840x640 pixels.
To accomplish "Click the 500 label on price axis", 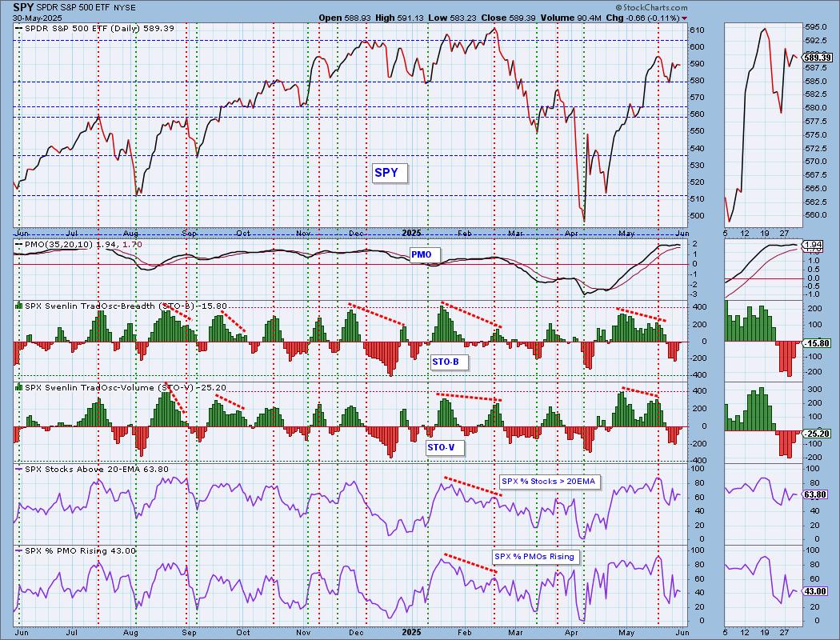I will pyautogui.click(x=695, y=216).
